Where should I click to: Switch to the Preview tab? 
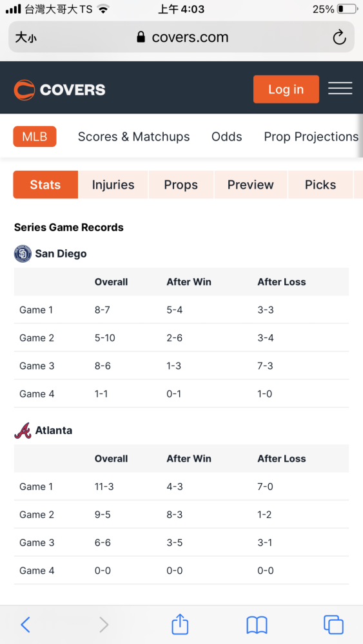coord(251,185)
